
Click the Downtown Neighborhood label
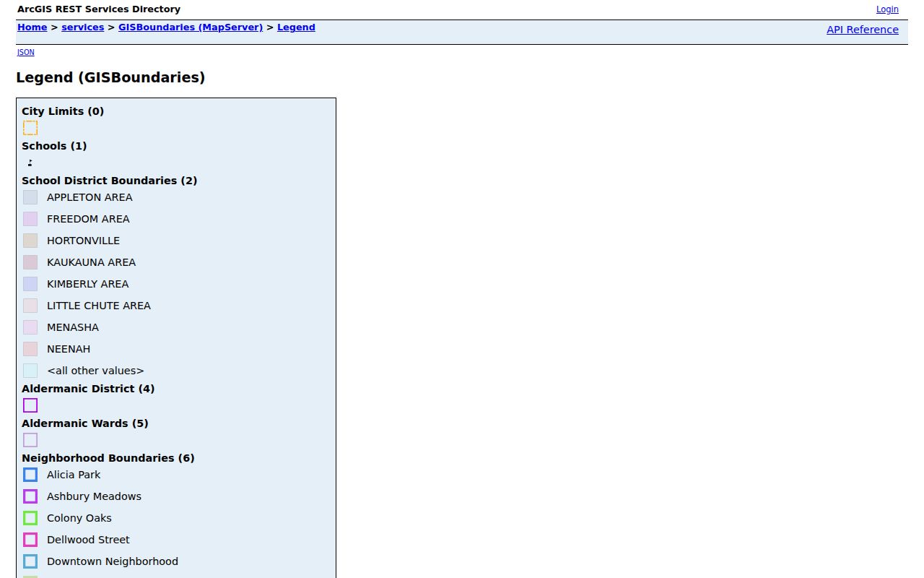pos(113,561)
